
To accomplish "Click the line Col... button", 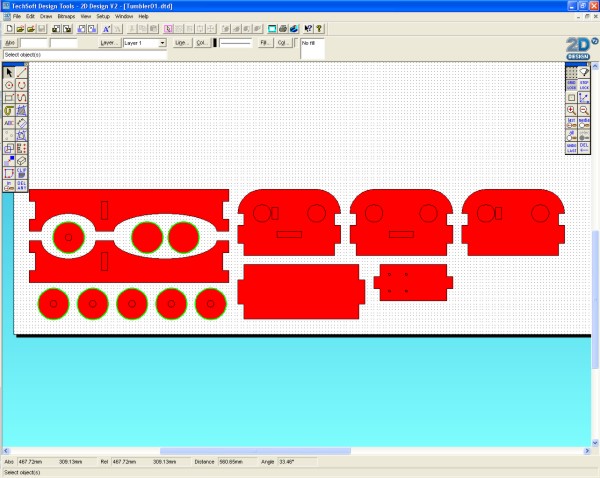I will tap(202, 43).
